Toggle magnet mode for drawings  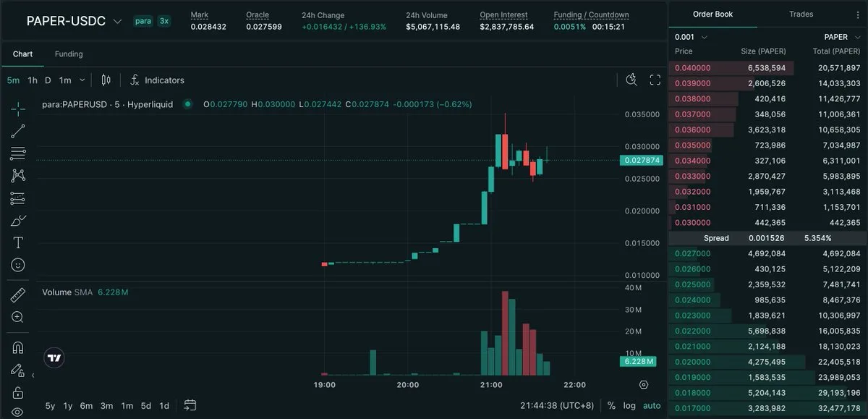coord(18,348)
